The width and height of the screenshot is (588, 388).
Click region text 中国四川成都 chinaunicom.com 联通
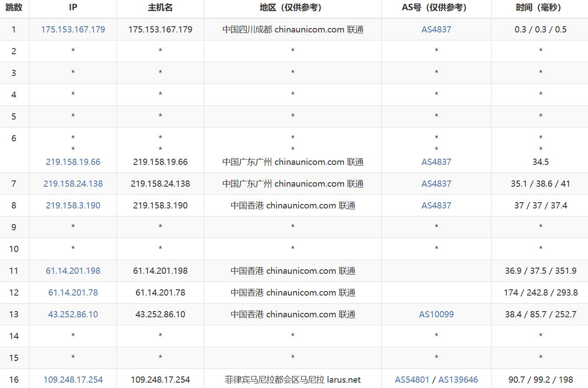[293, 29]
